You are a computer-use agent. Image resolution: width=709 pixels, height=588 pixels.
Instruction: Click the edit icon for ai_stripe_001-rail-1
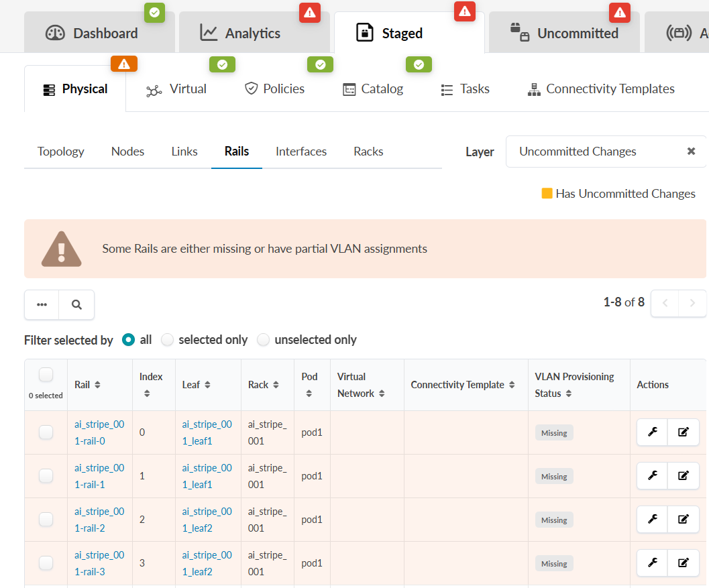pyautogui.click(x=684, y=475)
